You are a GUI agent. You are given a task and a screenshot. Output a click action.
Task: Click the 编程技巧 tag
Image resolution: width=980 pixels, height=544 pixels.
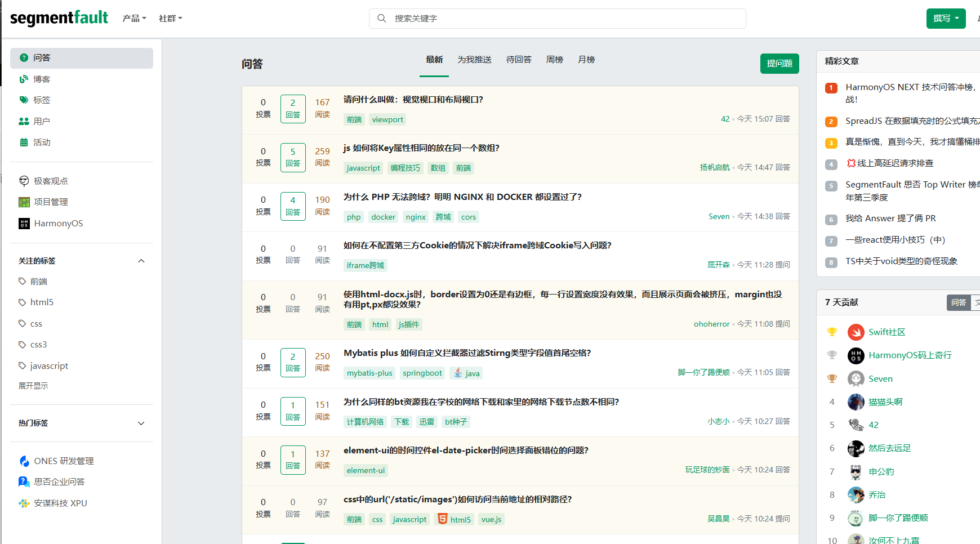(406, 168)
